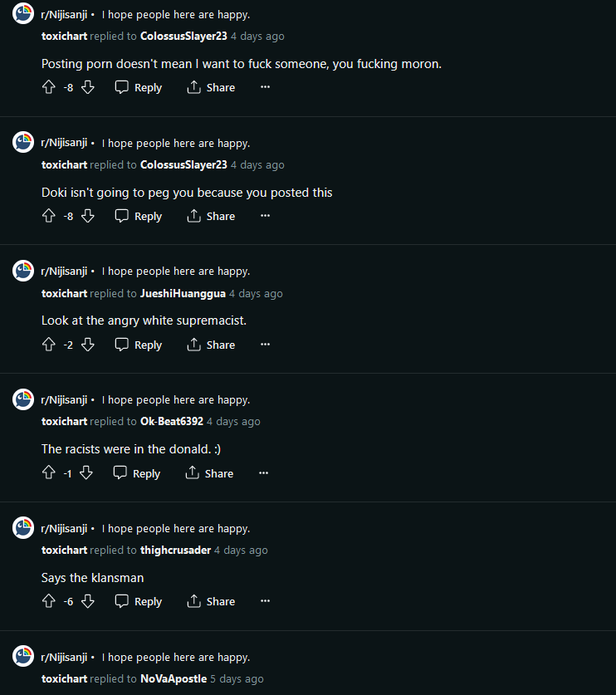Open the three-dot menu on "Doki isn't going" comment
Viewport: 616px width, 695px height.
click(x=265, y=216)
